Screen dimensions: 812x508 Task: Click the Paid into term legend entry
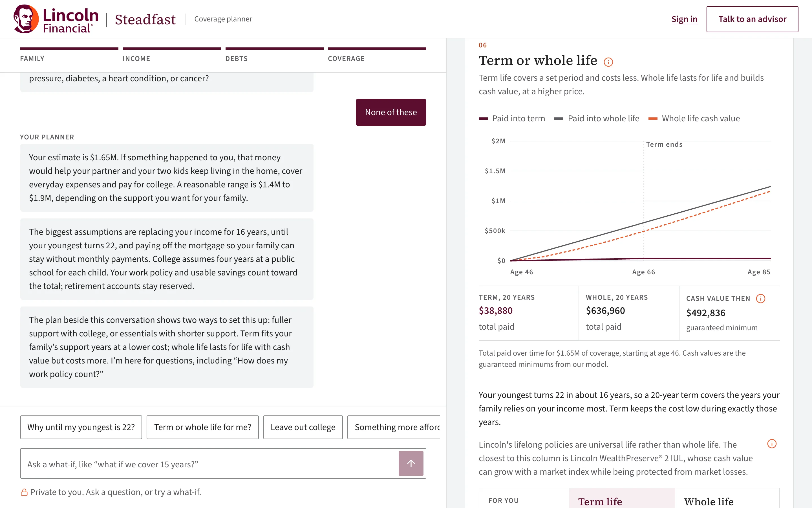pyautogui.click(x=512, y=119)
